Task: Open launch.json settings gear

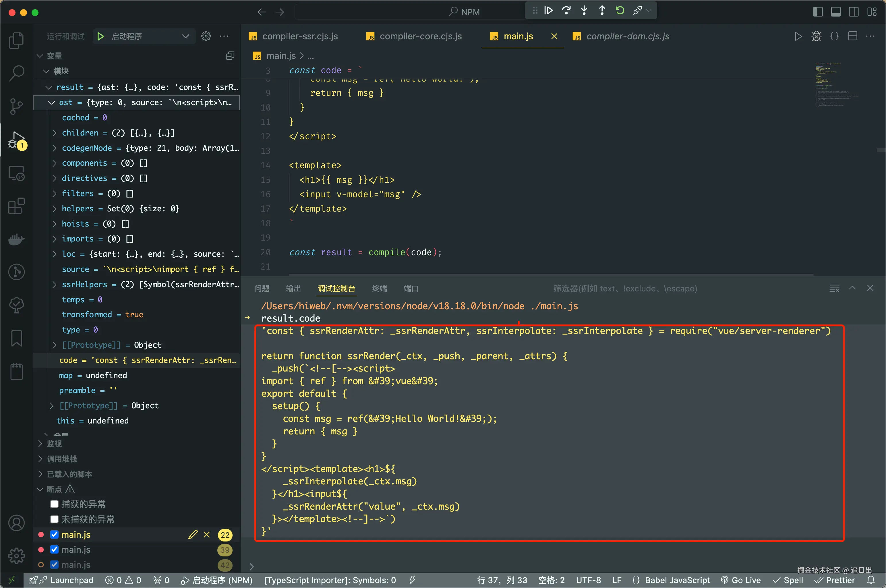Action: [206, 36]
